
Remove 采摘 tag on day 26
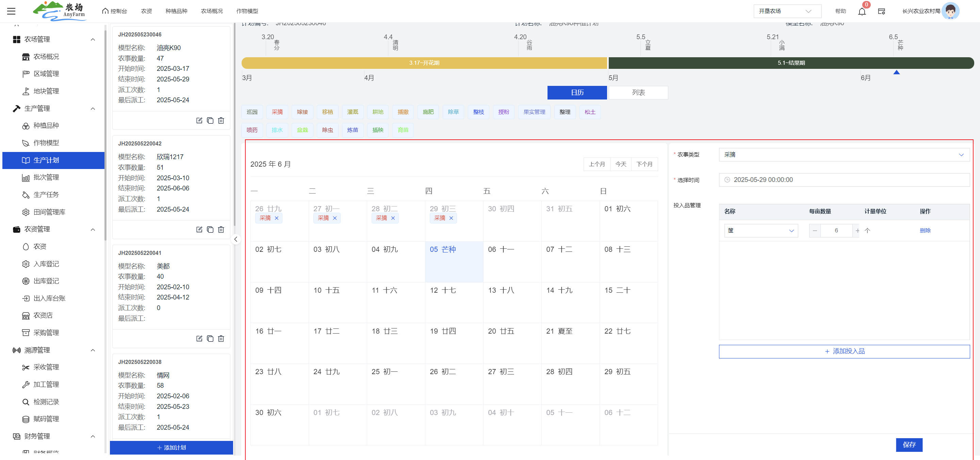pyautogui.click(x=277, y=218)
